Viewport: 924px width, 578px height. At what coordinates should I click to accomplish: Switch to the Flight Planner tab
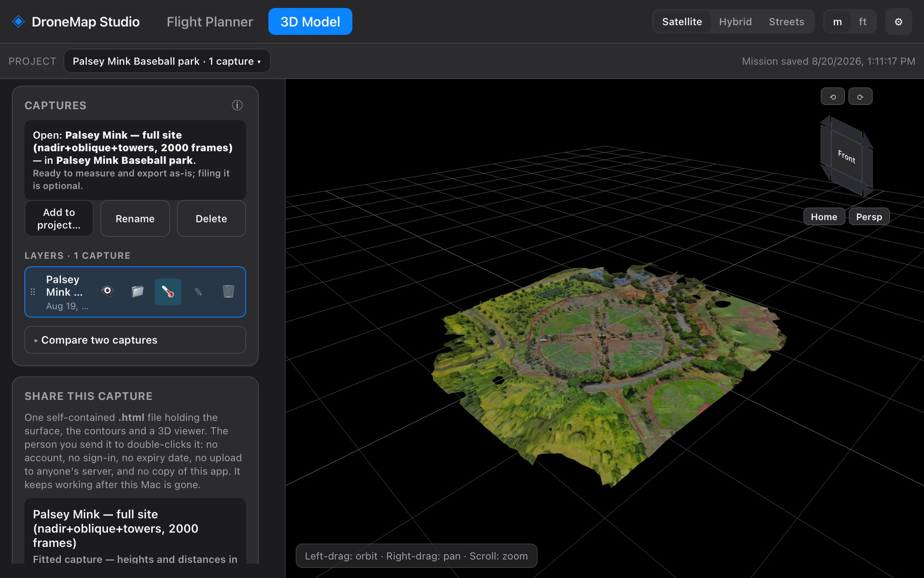[x=210, y=22]
